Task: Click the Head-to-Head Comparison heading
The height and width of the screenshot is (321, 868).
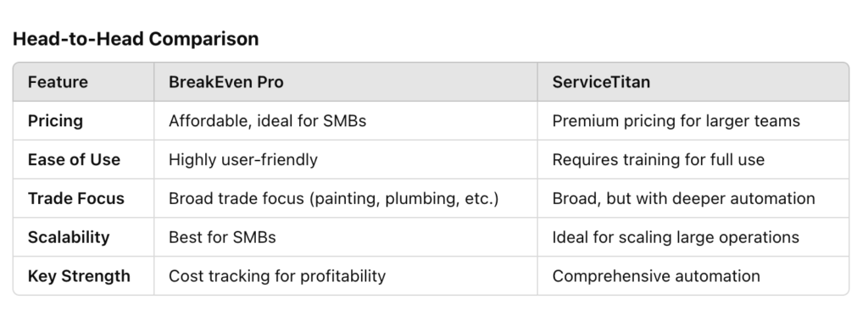Action: (x=136, y=39)
